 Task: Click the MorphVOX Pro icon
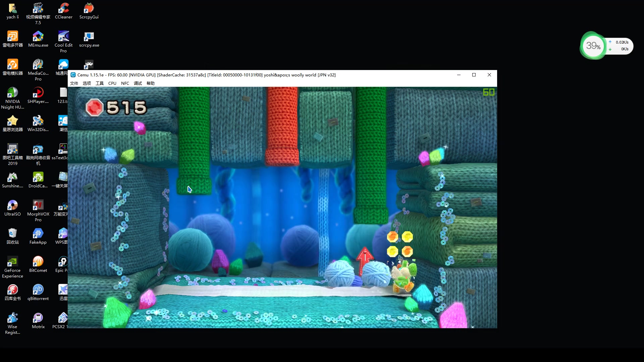click(x=38, y=205)
